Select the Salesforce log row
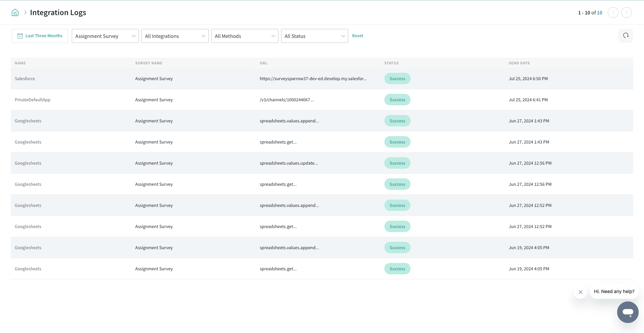 (x=25, y=79)
